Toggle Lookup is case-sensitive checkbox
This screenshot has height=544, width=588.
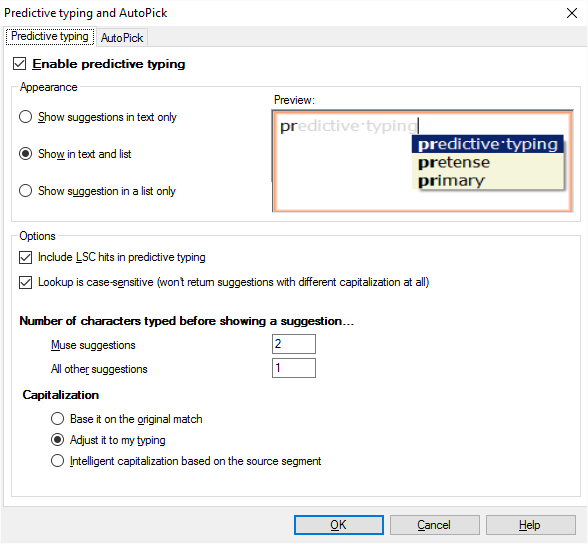coord(25,282)
